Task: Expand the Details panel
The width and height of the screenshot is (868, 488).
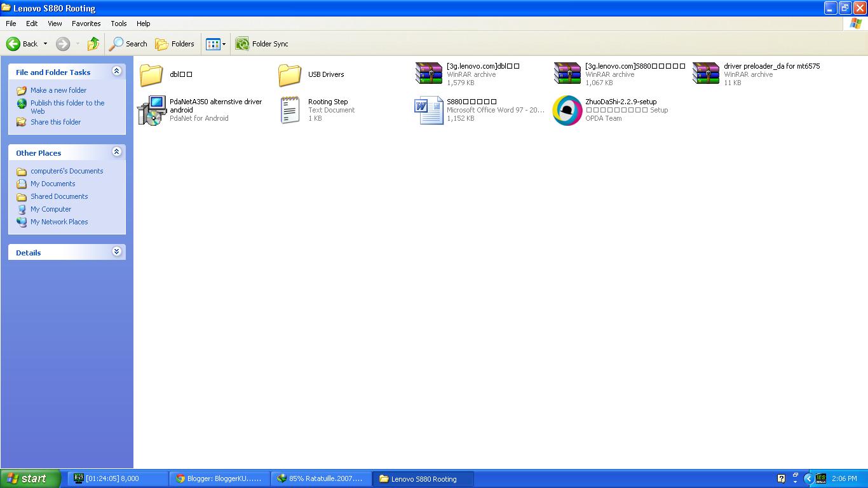Action: click(116, 252)
